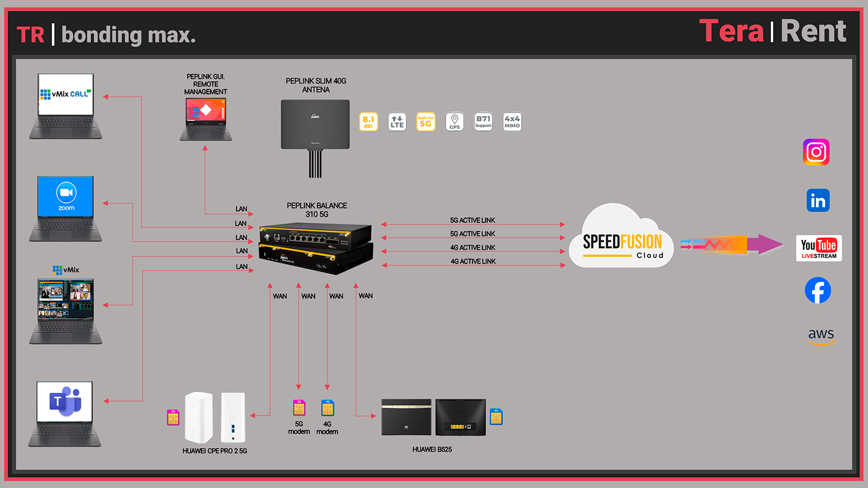The image size is (868, 488).
Task: Click the Peplink Balance 310 5G router
Action: (x=316, y=248)
